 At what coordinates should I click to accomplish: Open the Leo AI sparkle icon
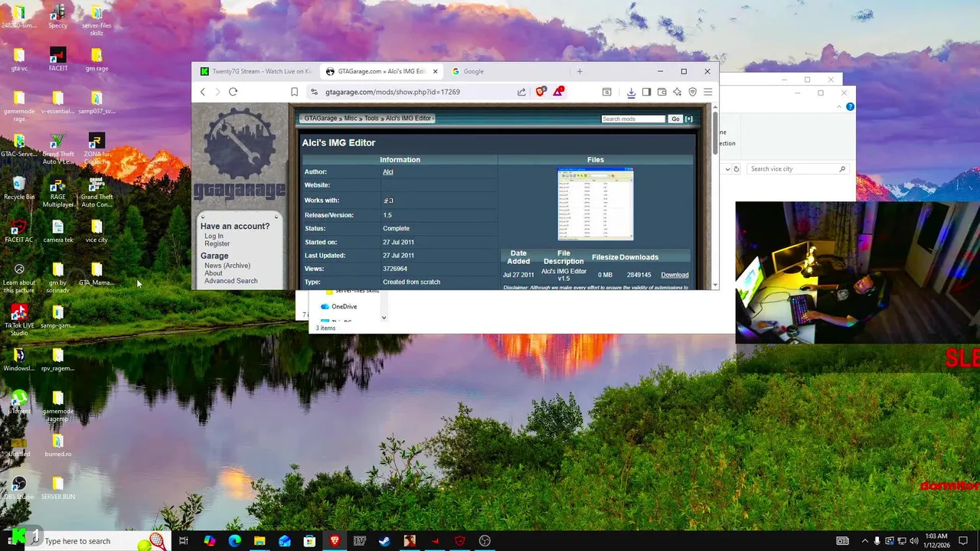tap(677, 92)
